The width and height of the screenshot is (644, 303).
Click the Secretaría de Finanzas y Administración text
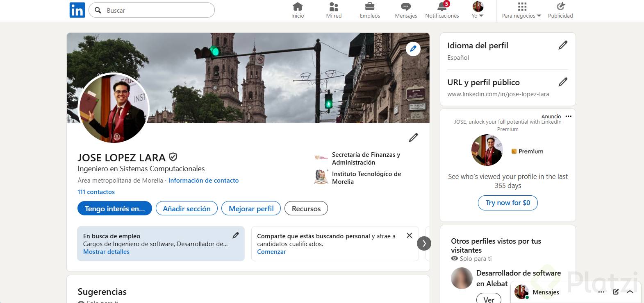(x=366, y=158)
